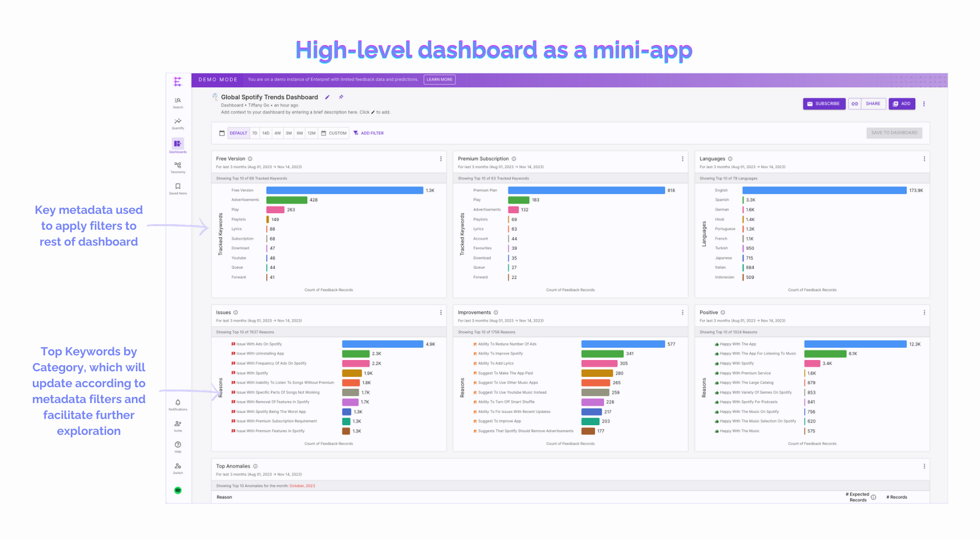
Task: Click the SHARE button
Action: point(873,104)
